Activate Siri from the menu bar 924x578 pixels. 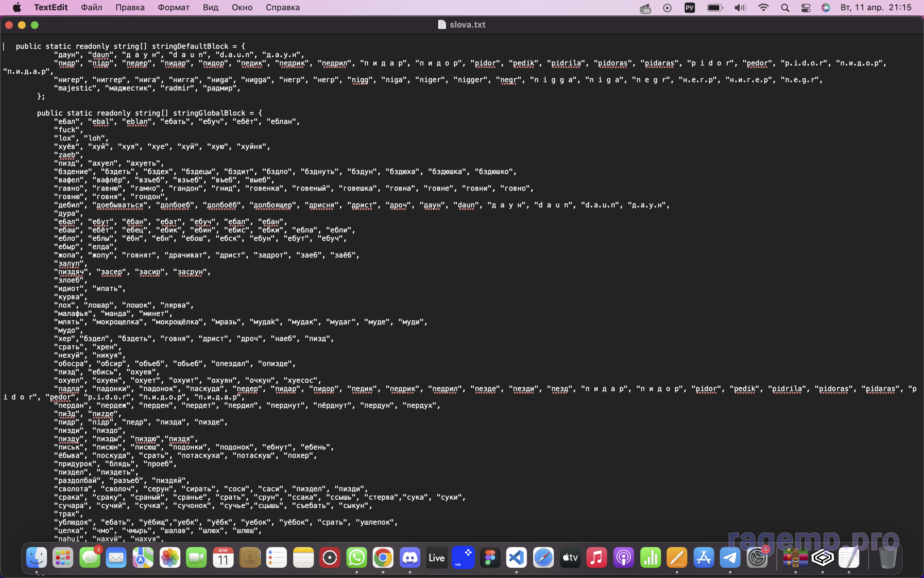coord(826,8)
